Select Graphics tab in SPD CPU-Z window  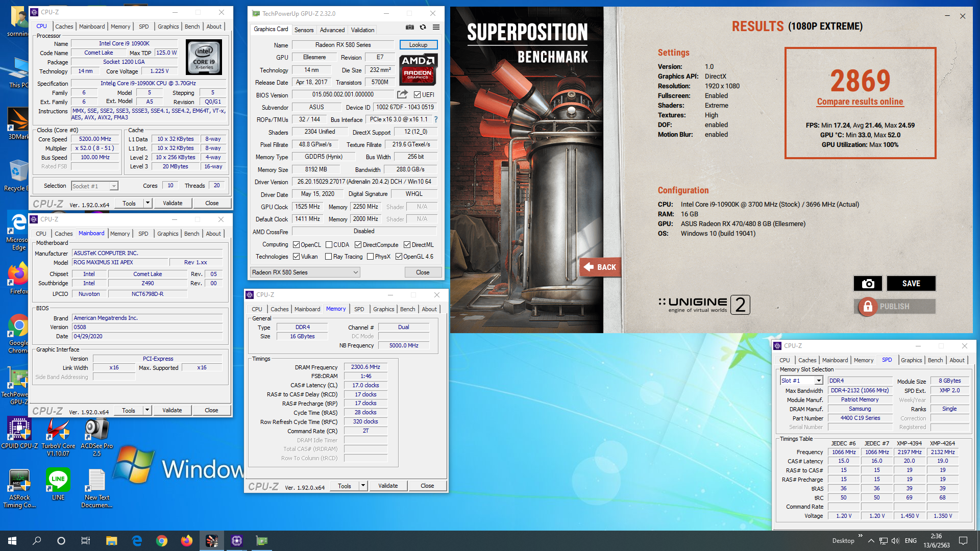(x=911, y=360)
